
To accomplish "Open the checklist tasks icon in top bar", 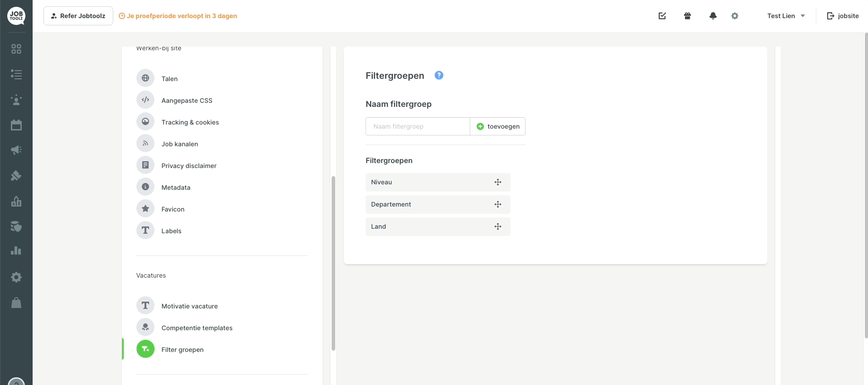I will pos(662,16).
